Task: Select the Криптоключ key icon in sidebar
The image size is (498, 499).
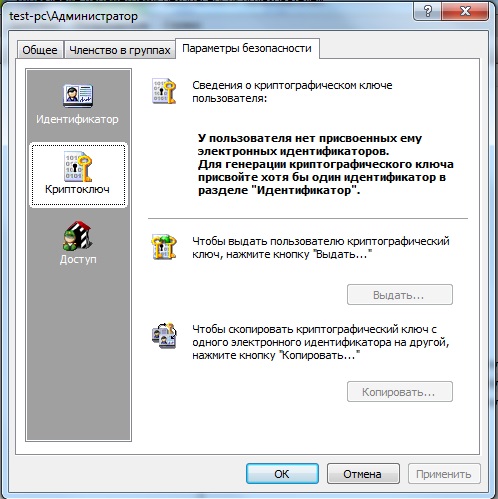Action: pyautogui.click(x=78, y=166)
